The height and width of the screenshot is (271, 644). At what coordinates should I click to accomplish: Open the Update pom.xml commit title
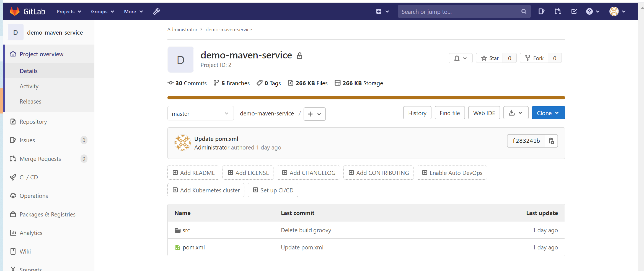(x=216, y=139)
